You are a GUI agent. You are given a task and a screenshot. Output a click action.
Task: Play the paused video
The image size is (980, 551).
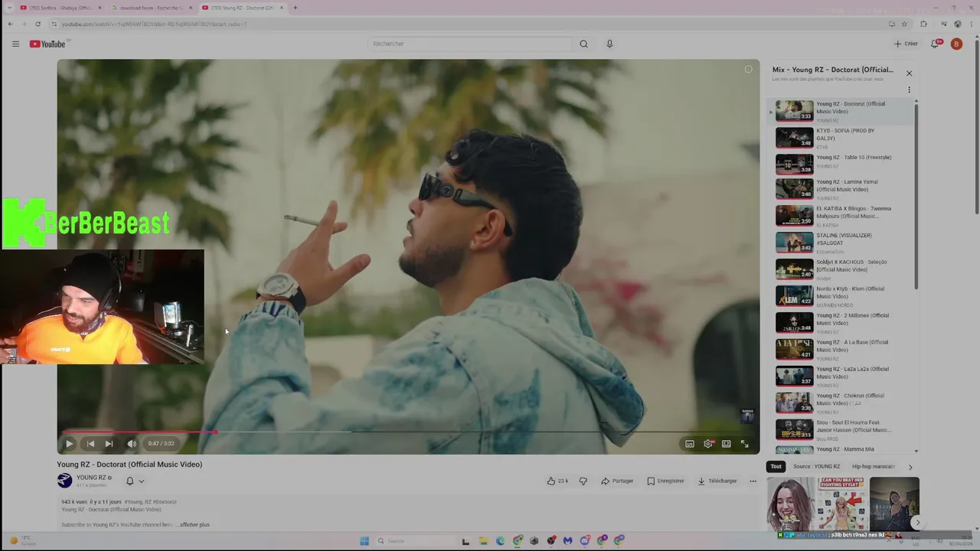(x=69, y=443)
